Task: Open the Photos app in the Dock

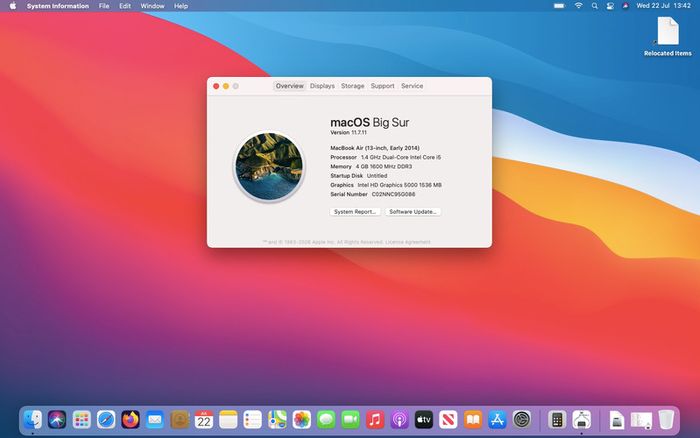Action: click(x=302, y=420)
